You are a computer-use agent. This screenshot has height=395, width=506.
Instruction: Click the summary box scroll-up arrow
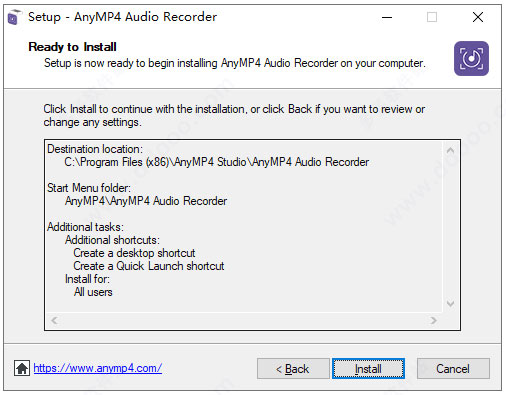pyautogui.click(x=450, y=150)
